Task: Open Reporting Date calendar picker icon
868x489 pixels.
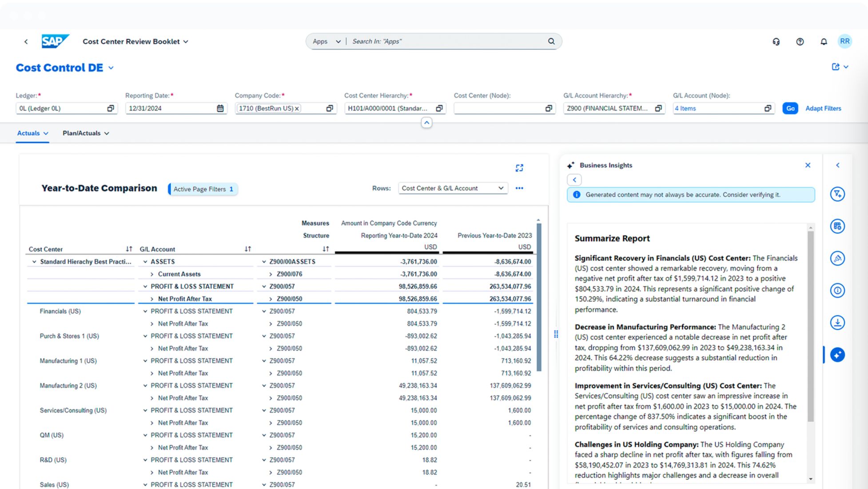Action: click(220, 108)
